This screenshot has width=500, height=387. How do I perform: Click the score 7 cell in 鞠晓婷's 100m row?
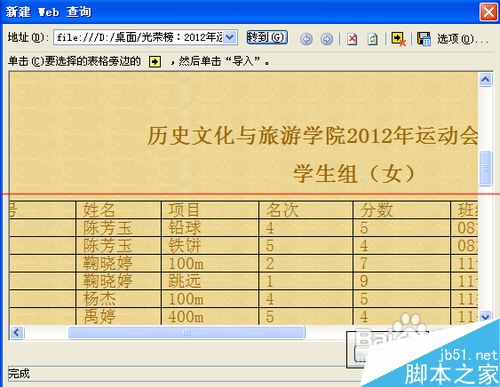[x=402, y=264]
